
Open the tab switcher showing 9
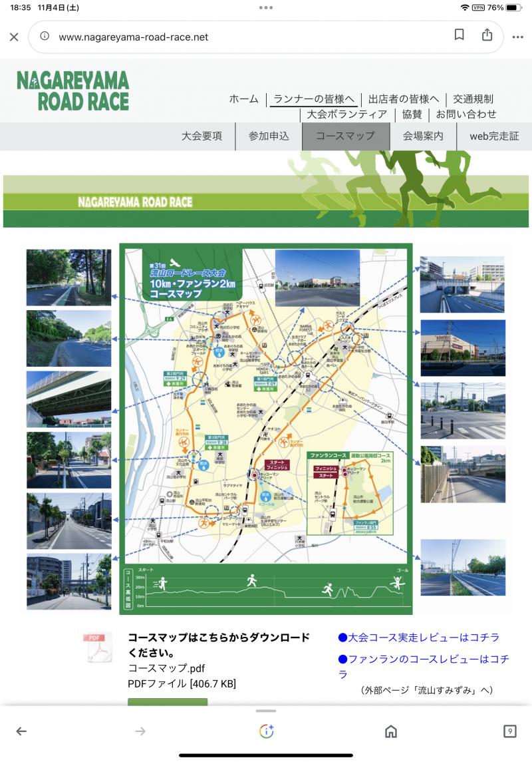coord(509,731)
